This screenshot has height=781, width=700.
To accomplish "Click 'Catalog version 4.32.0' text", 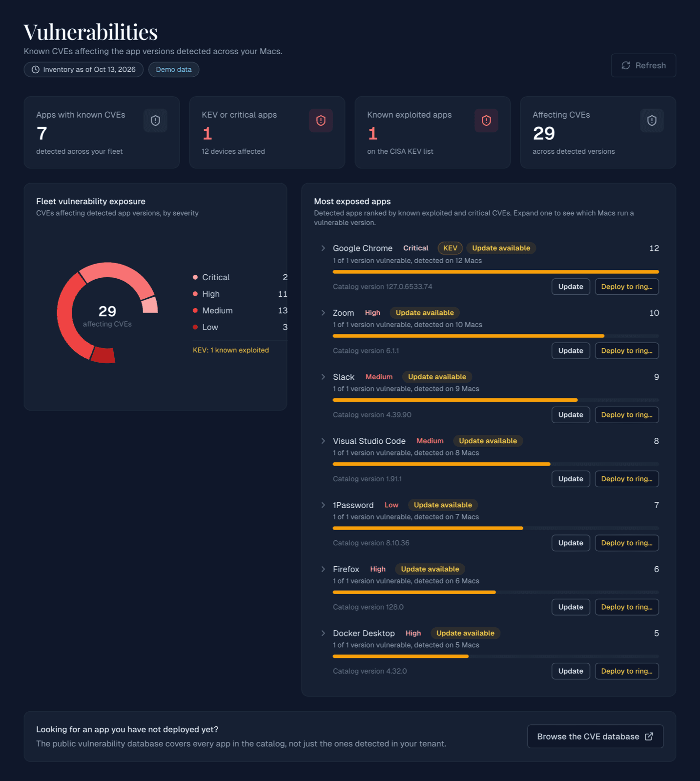I will (370, 671).
